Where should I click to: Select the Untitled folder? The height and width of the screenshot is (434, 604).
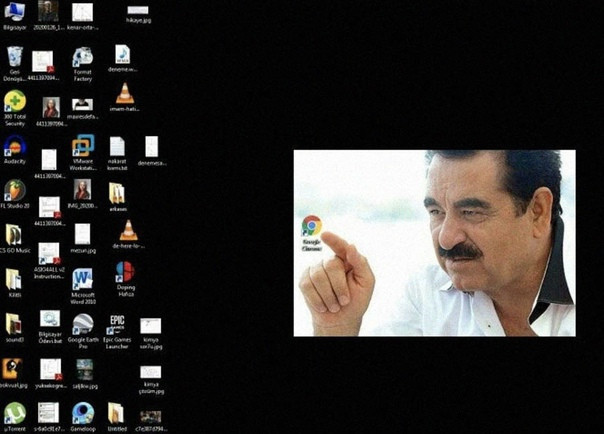tap(117, 412)
